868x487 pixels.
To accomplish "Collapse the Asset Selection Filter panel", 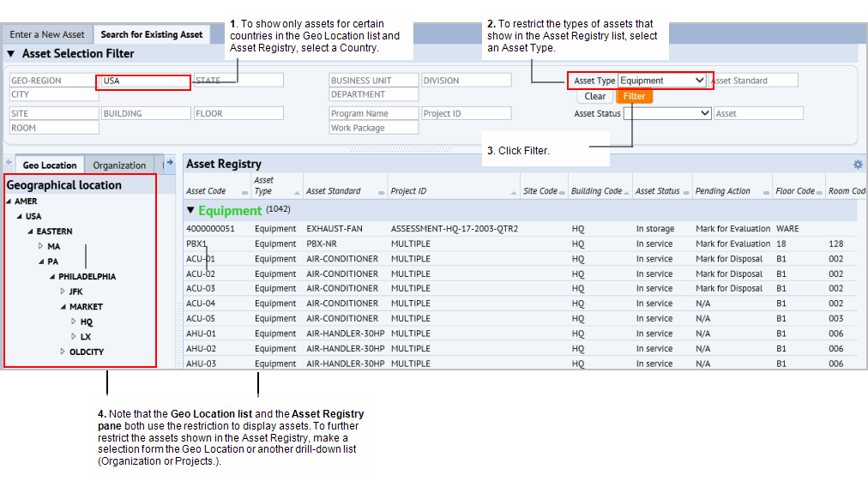I will [11, 54].
